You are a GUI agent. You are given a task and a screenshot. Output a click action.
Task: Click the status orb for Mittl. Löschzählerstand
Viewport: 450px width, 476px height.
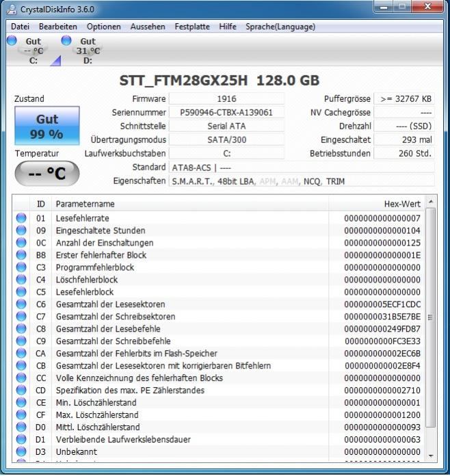[x=21, y=427]
